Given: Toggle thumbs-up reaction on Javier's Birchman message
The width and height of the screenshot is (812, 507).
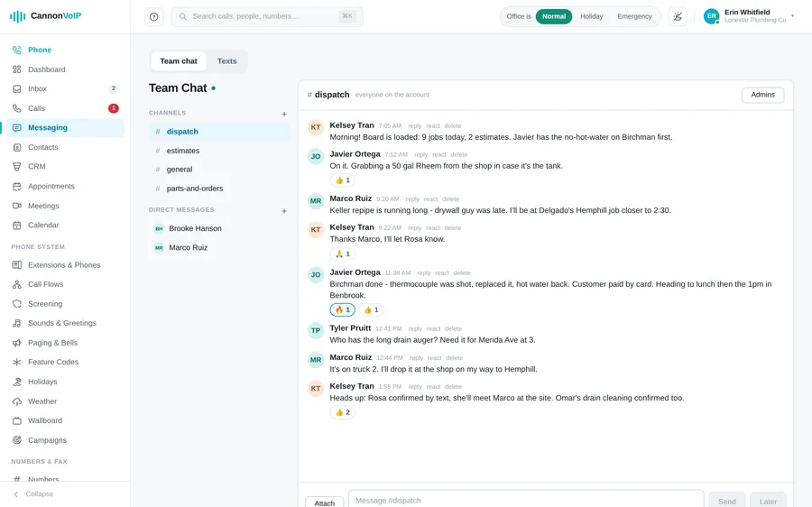Looking at the screenshot, I should pos(371,309).
